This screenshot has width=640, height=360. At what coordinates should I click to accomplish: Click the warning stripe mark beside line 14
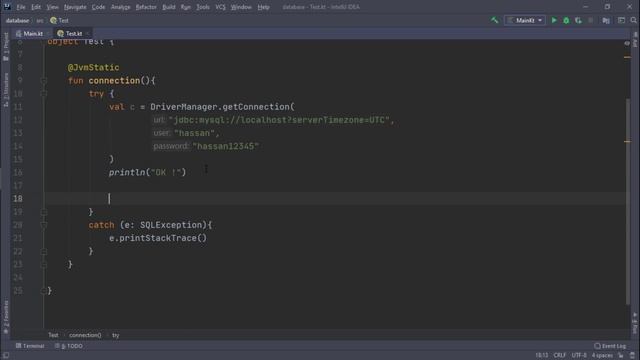(x=627, y=142)
